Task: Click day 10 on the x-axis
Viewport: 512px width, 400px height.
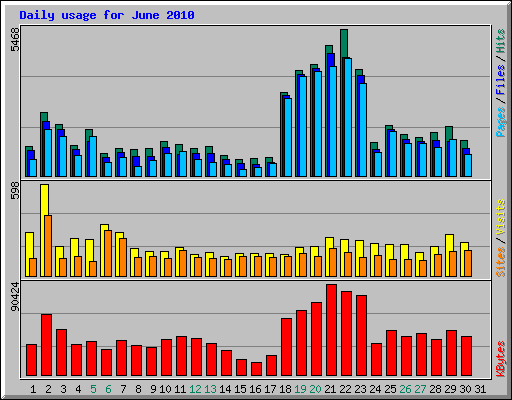Action: coord(165,389)
